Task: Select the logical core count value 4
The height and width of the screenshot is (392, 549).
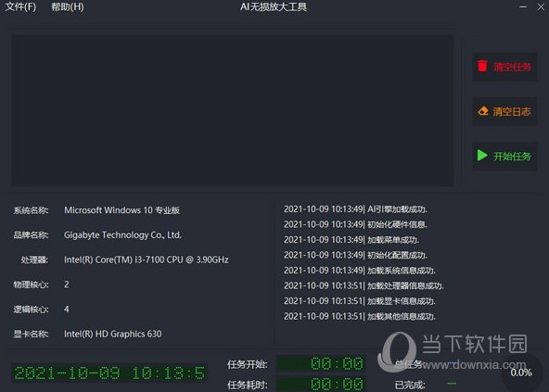Action: pos(67,309)
